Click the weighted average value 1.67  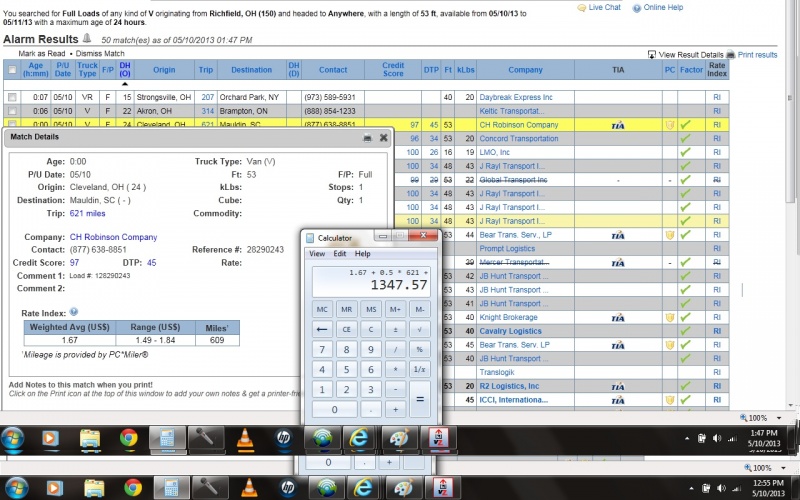[x=69, y=340]
